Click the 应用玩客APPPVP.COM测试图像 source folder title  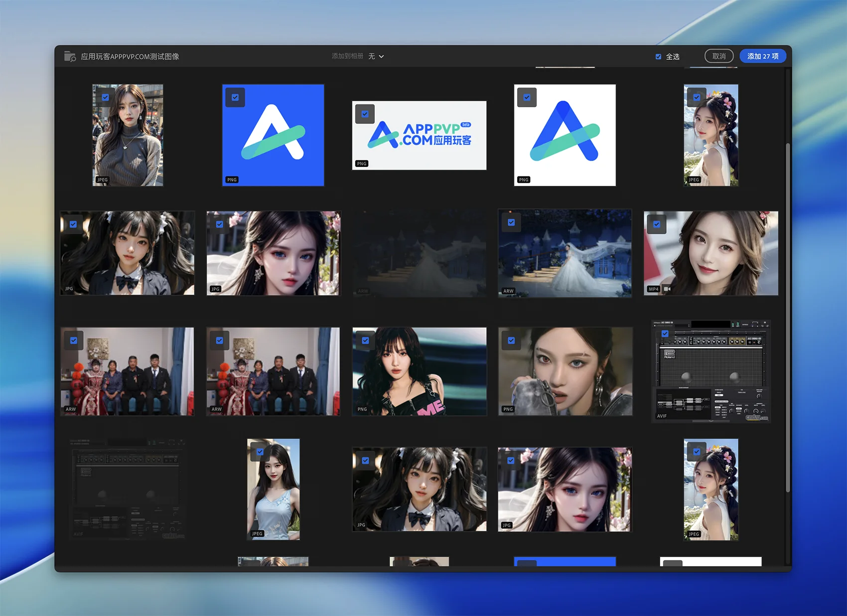pos(130,57)
